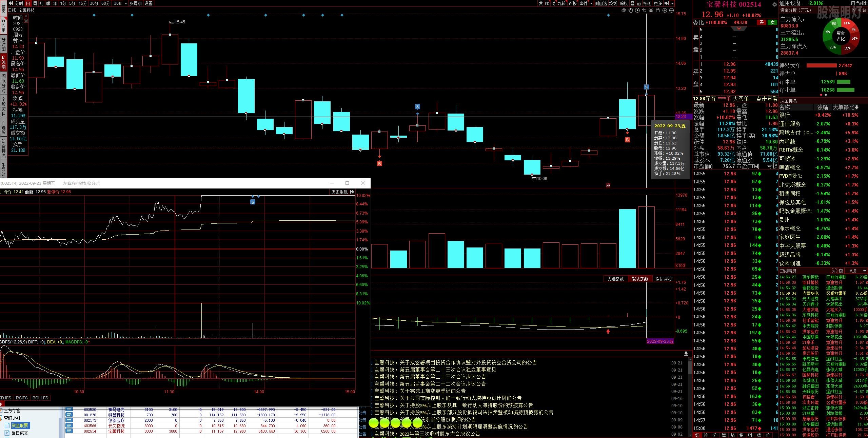
Task: Toggle the 九转 indicator
Action: coord(561,3)
